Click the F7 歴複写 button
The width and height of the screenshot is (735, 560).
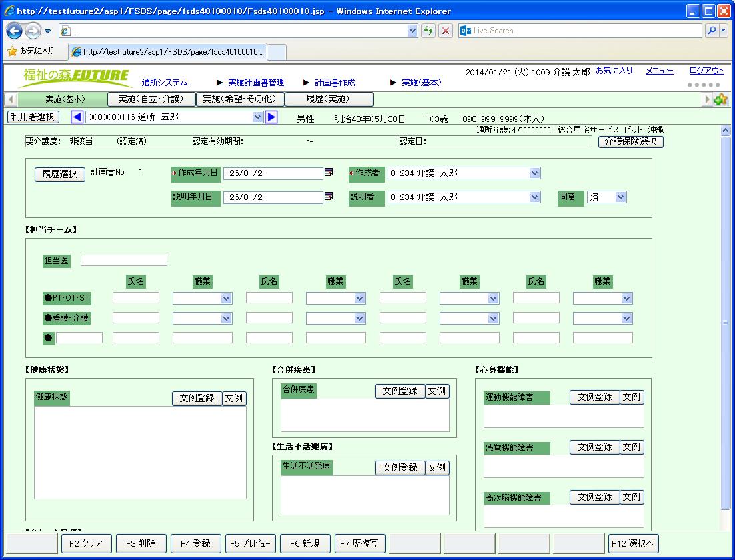point(359,543)
